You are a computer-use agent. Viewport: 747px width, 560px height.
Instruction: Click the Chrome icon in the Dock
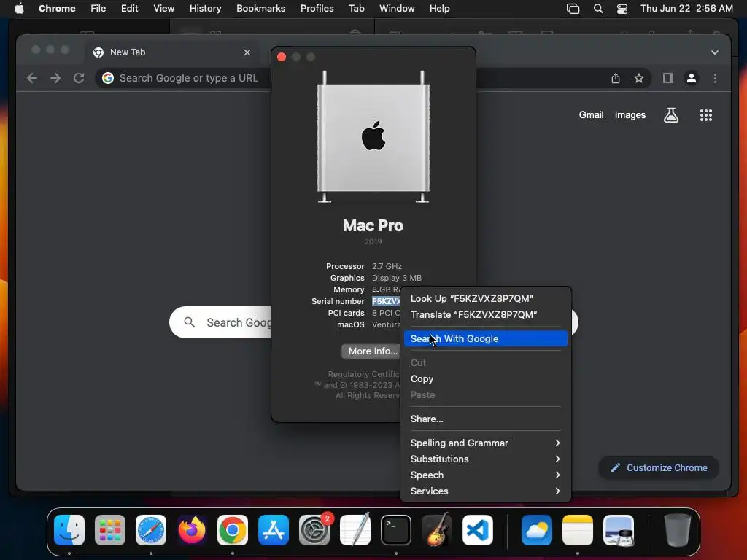click(x=233, y=530)
